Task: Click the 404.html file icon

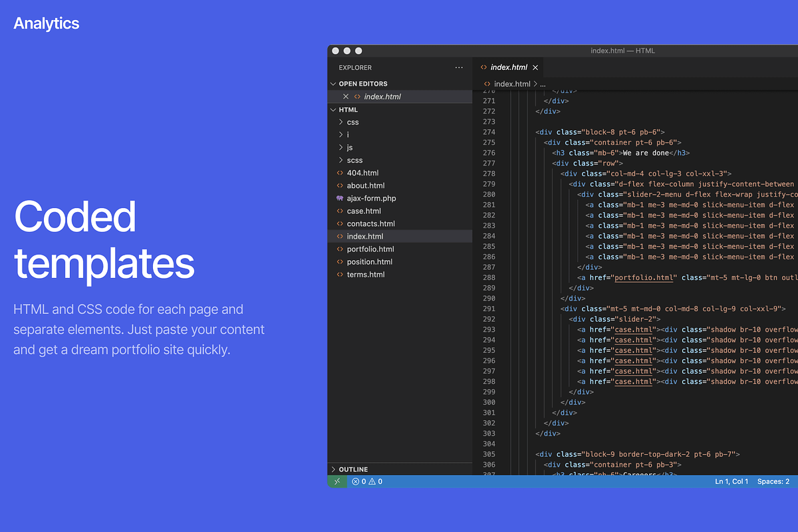Action: pyautogui.click(x=340, y=172)
